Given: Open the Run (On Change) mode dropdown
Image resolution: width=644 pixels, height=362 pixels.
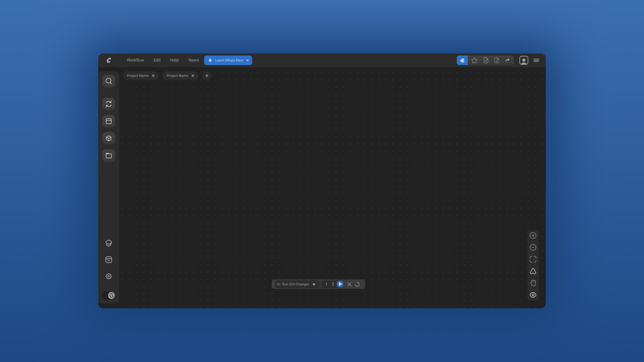Looking at the screenshot, I should pyautogui.click(x=296, y=284).
